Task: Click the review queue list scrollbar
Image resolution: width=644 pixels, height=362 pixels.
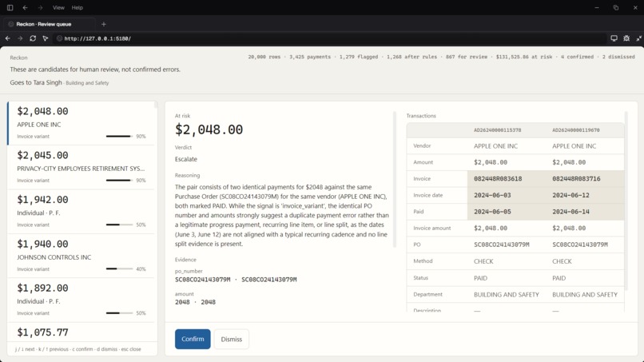Action: point(156,105)
